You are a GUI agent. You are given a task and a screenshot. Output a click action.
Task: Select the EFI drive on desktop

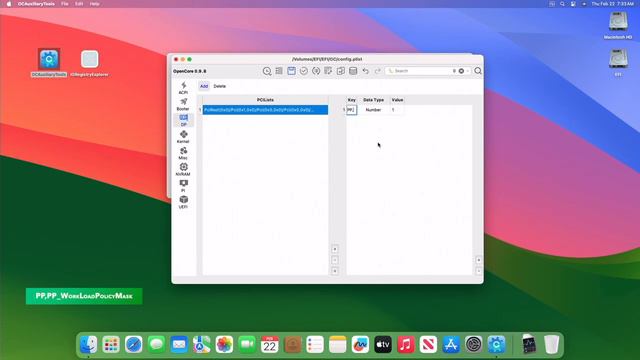tap(618, 62)
